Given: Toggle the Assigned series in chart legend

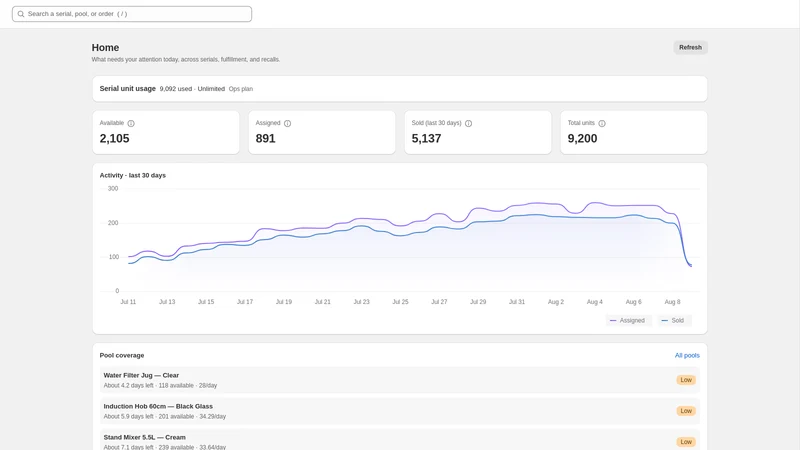Looking at the screenshot, I should pos(628,320).
